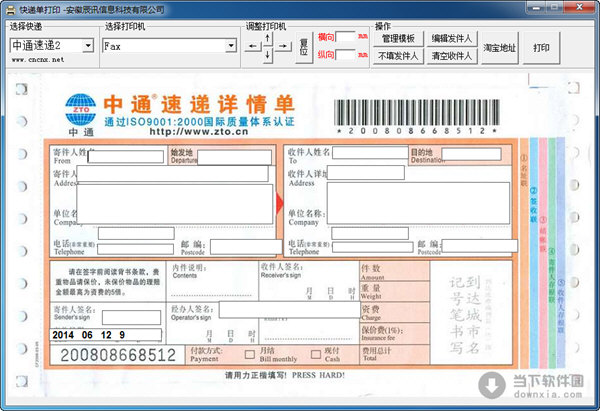Viewport: 600px width, 411px height.
Task: Click the field below sender company box
Action: point(136,233)
